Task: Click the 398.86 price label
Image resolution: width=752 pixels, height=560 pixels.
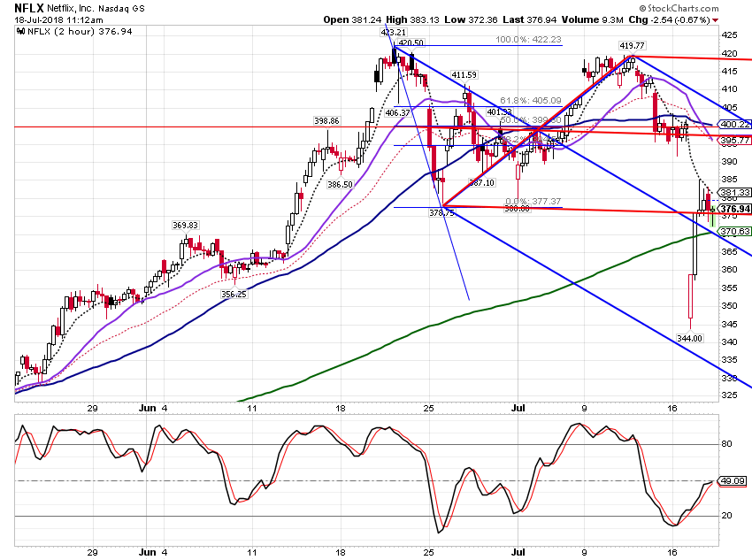Action: pyautogui.click(x=326, y=121)
